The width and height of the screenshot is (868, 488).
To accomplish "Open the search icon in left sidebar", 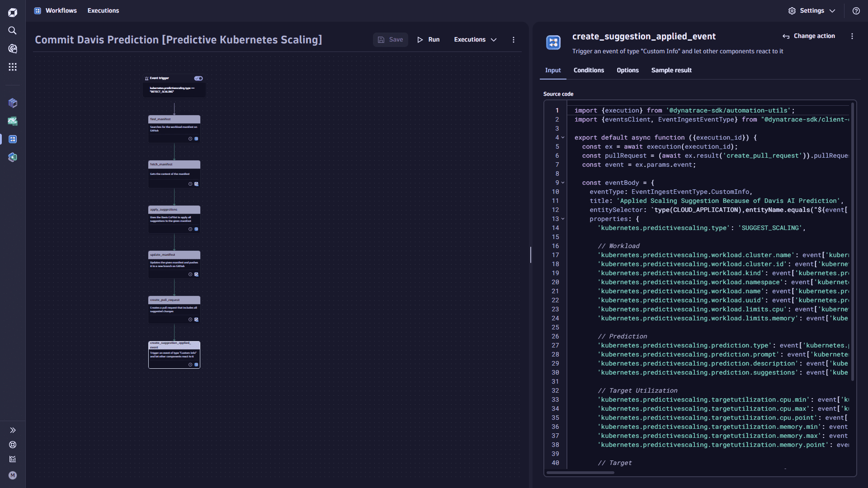I will (x=13, y=31).
